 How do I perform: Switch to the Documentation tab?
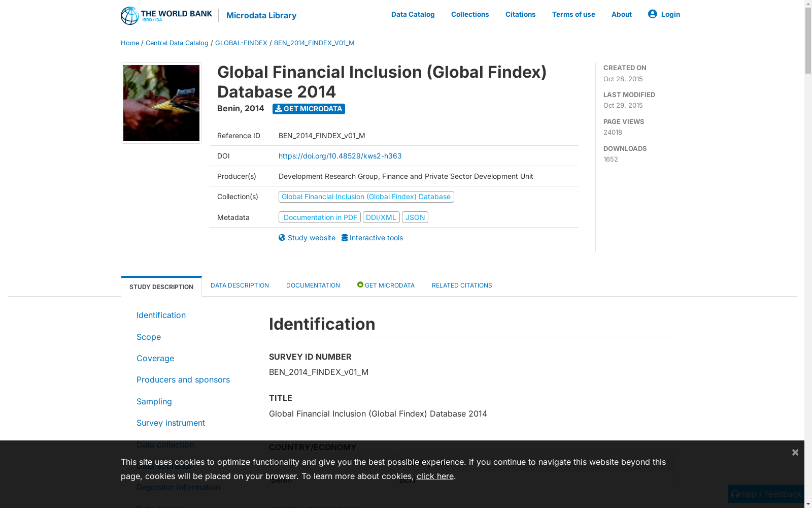[x=313, y=285]
